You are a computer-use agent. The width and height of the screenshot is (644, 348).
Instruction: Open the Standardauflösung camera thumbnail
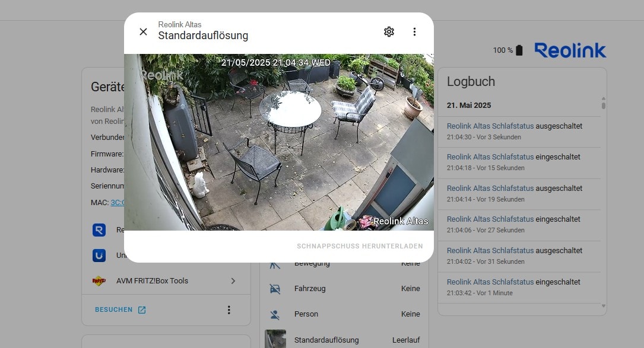[x=275, y=339]
